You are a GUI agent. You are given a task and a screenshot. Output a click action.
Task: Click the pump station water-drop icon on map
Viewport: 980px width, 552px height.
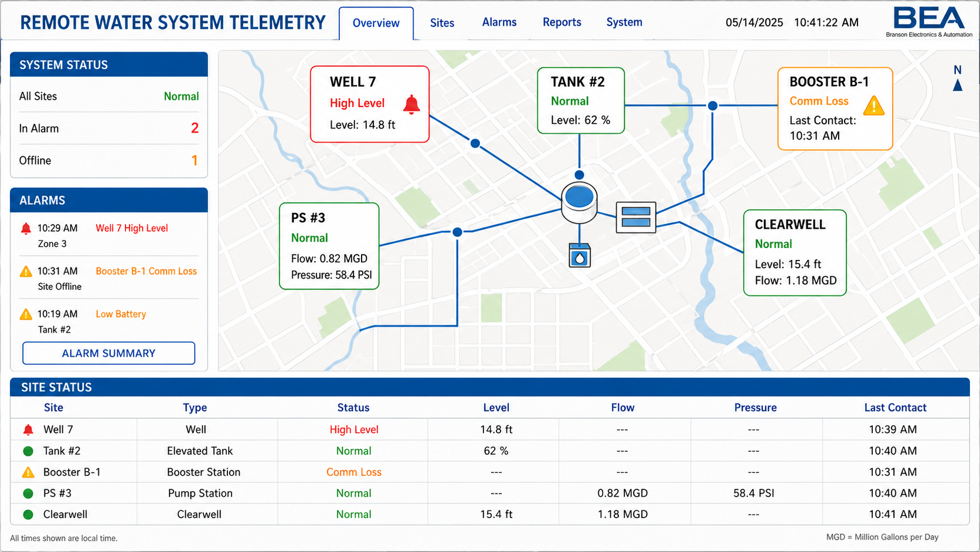tap(580, 256)
